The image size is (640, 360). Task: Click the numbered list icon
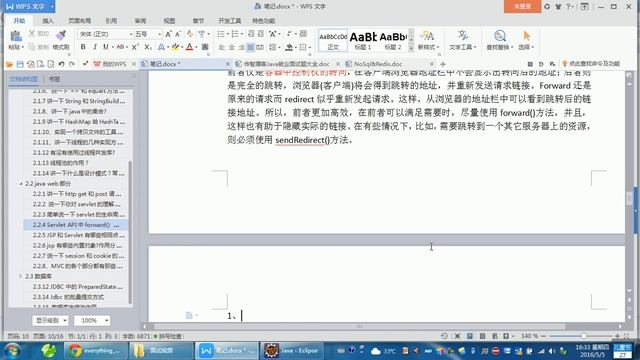coord(235,34)
